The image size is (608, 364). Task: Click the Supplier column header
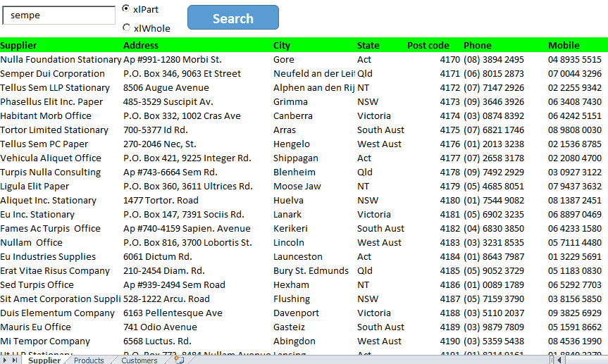(18, 45)
